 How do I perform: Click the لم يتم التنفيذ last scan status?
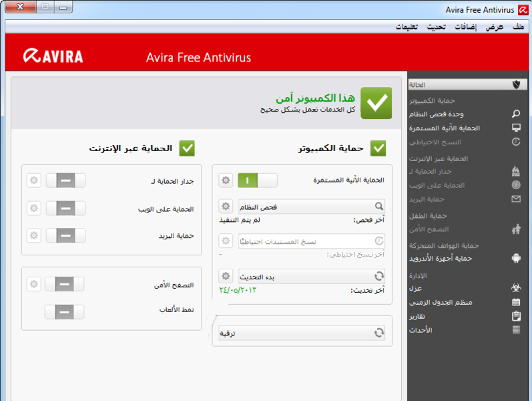click(240, 220)
